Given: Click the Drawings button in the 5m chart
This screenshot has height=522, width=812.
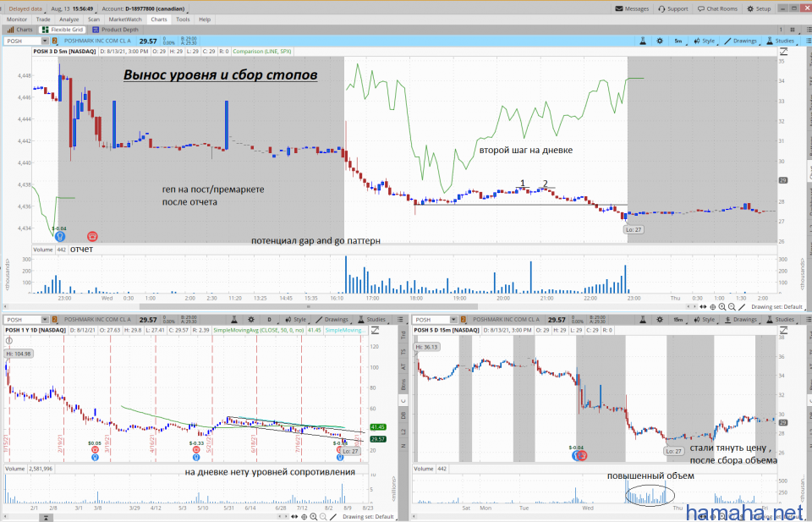Looking at the screenshot, I should (741, 41).
